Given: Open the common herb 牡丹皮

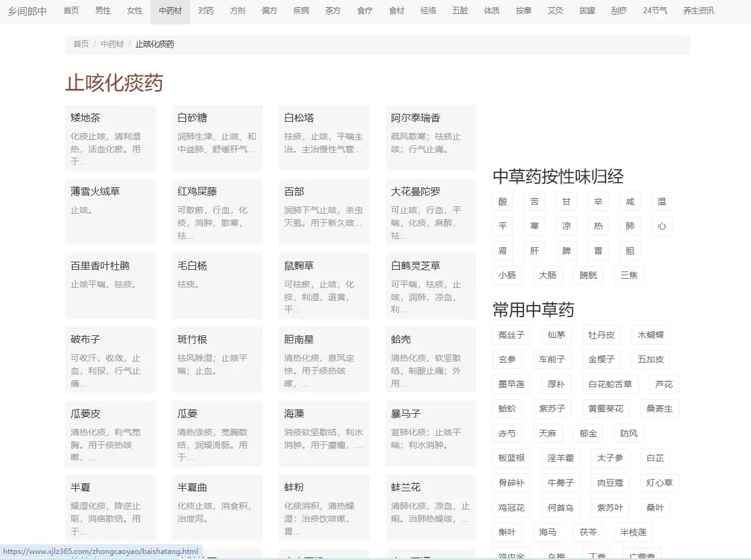Looking at the screenshot, I should [602, 334].
